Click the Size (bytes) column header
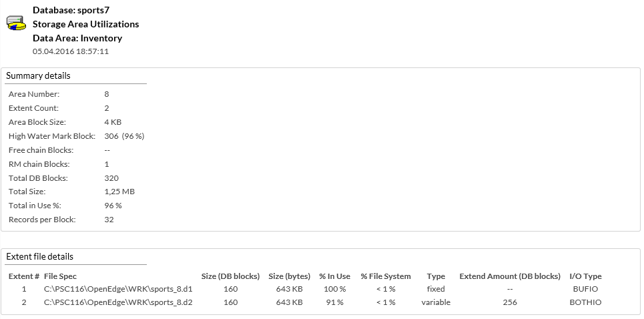The height and width of the screenshot is (319, 644). [289, 276]
